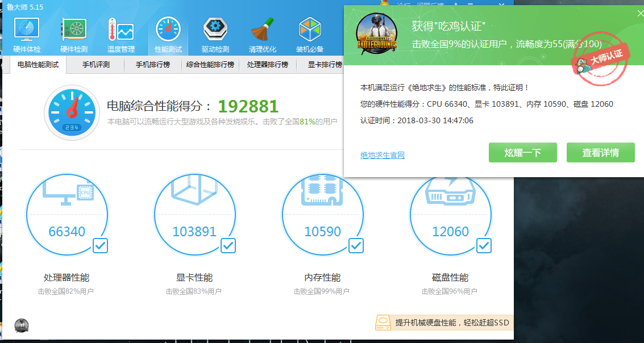Click the graphics score 103891
The width and height of the screenshot is (644, 343).
(x=194, y=231)
